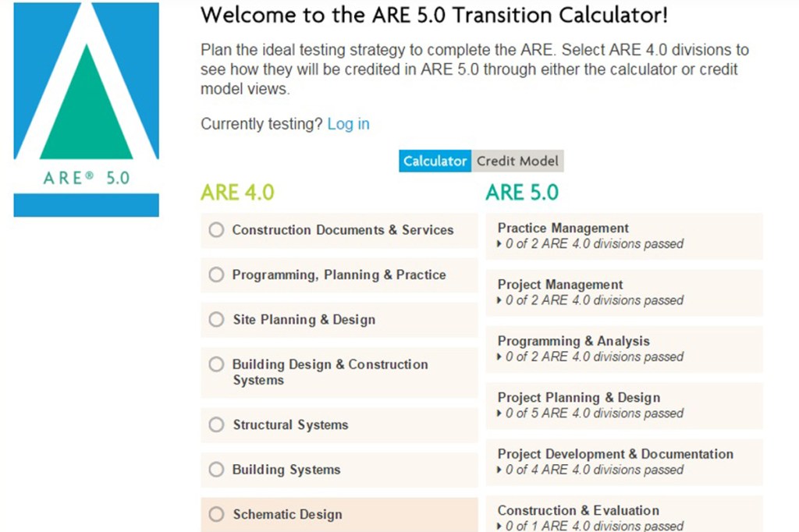Select Structural Systems radio button
Screen dimensions: 799x532
coord(217,425)
